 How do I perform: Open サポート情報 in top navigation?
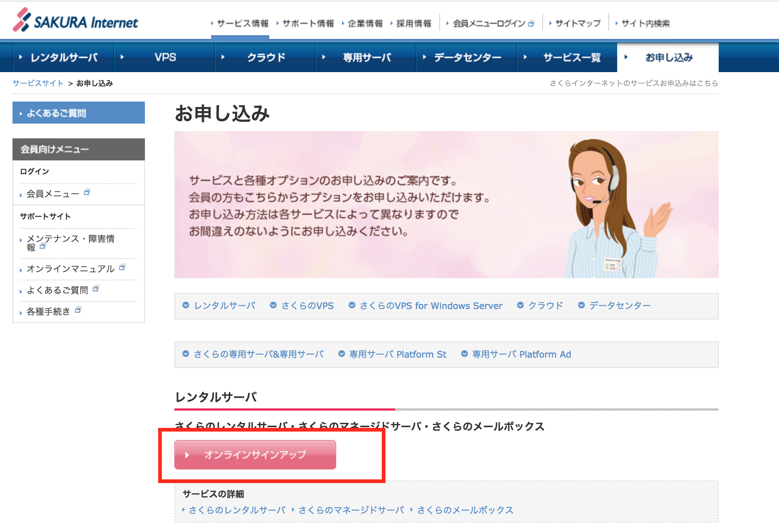pyautogui.click(x=308, y=24)
